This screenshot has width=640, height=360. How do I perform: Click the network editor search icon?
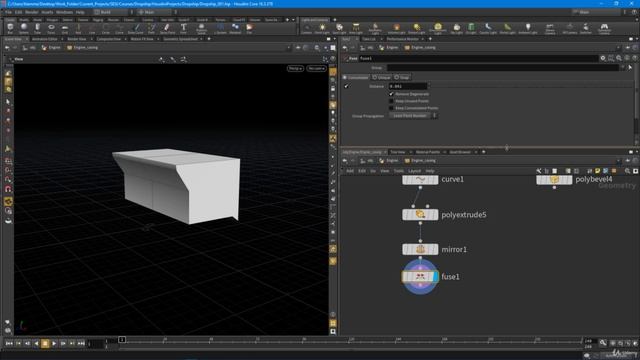(x=627, y=171)
